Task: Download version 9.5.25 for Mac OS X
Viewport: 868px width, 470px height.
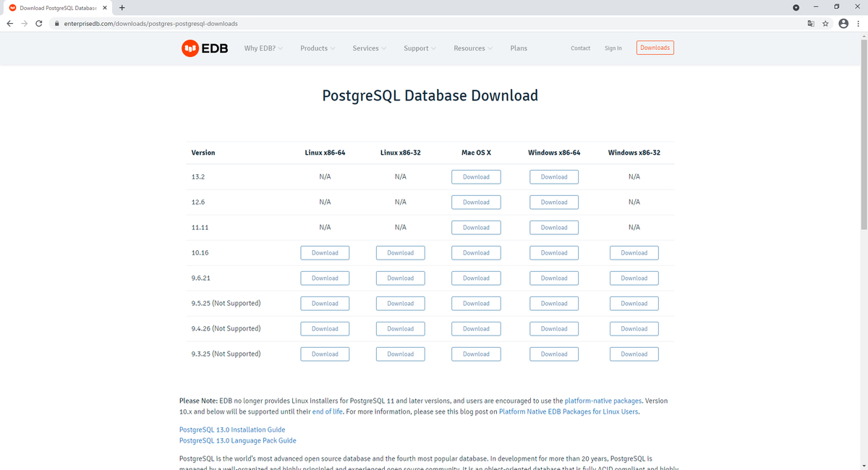Action: tap(476, 304)
